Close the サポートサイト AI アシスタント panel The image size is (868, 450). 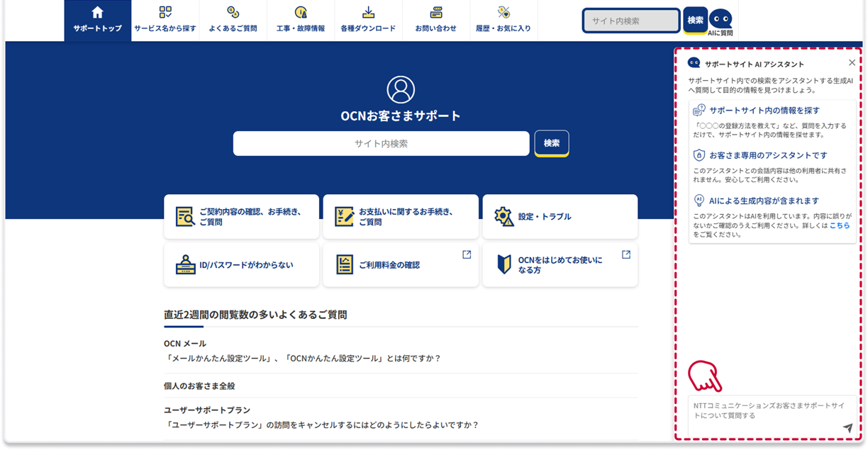point(852,62)
